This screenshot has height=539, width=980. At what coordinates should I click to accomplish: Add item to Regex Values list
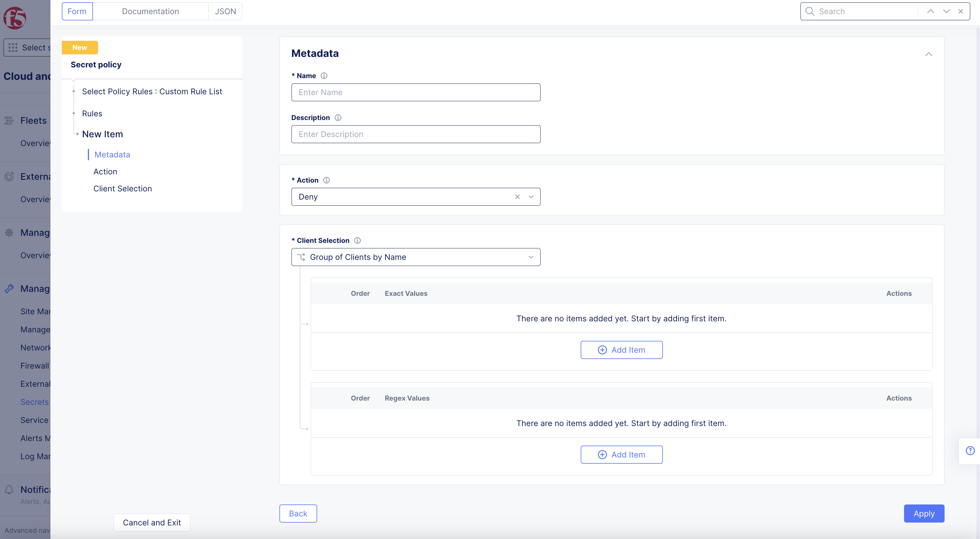point(621,455)
